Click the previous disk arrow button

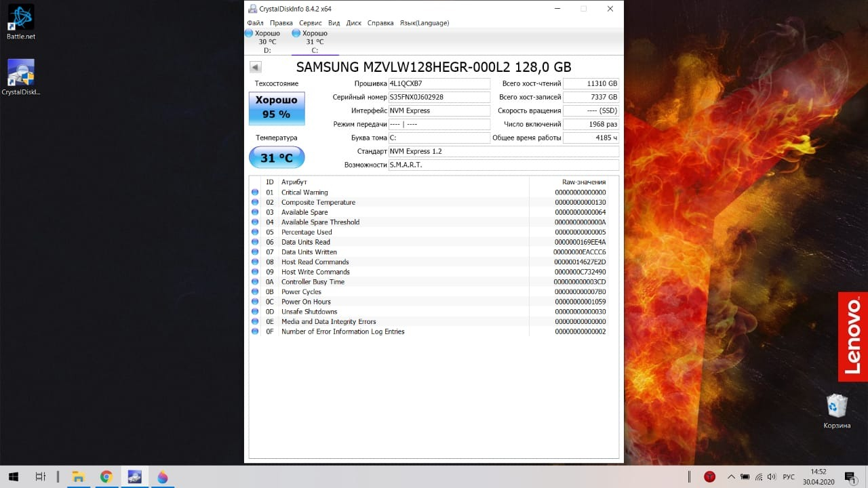click(256, 67)
